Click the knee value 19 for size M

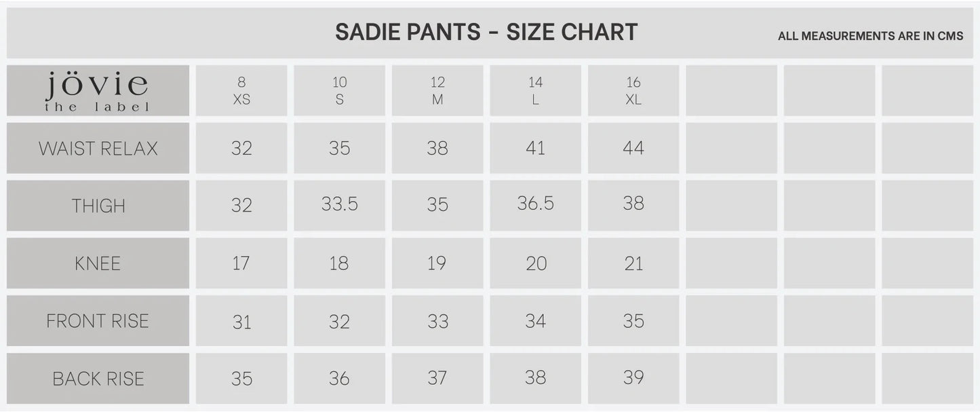(x=437, y=263)
